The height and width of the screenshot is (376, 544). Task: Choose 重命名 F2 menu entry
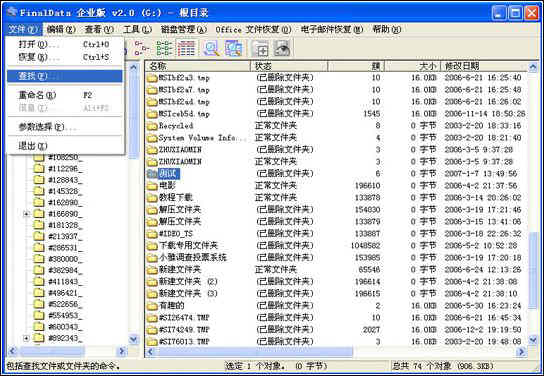tap(65, 95)
